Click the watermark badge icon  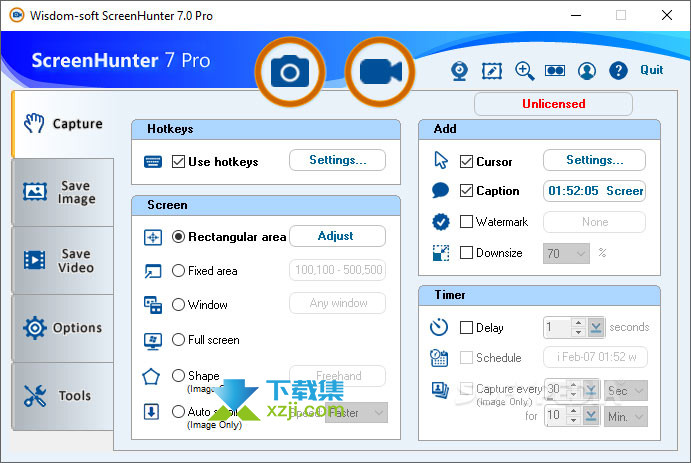click(441, 222)
